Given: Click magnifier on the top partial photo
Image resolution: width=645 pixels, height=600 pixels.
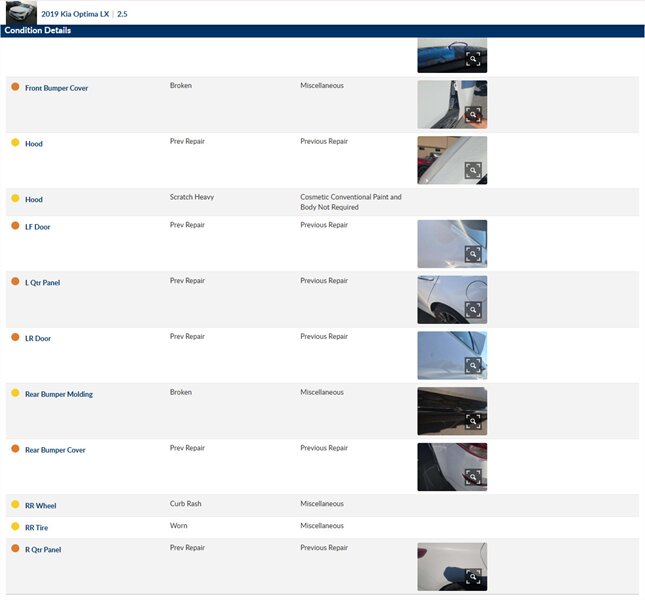Looking at the screenshot, I should [473, 60].
